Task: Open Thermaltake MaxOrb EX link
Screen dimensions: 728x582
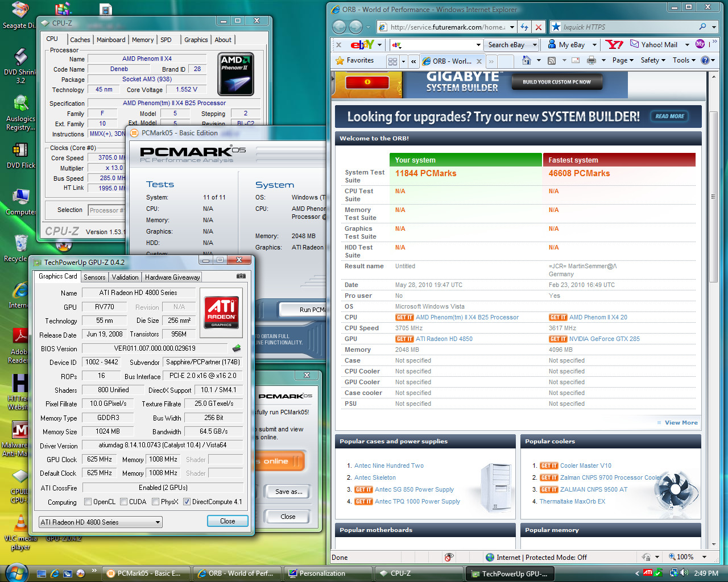Action: [572, 501]
